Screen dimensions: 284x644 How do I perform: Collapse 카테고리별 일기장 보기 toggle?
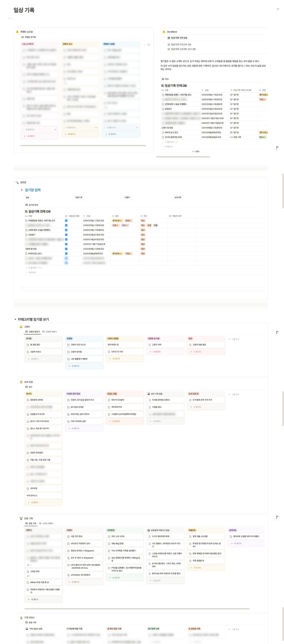point(15,319)
